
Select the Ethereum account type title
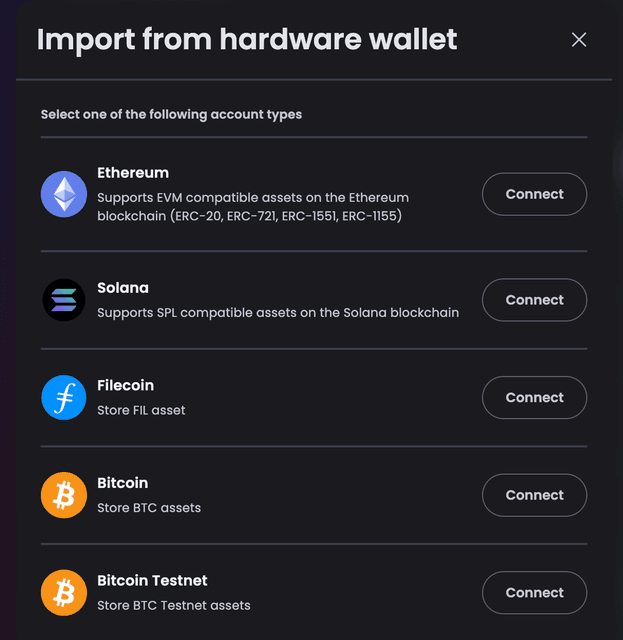pos(133,173)
